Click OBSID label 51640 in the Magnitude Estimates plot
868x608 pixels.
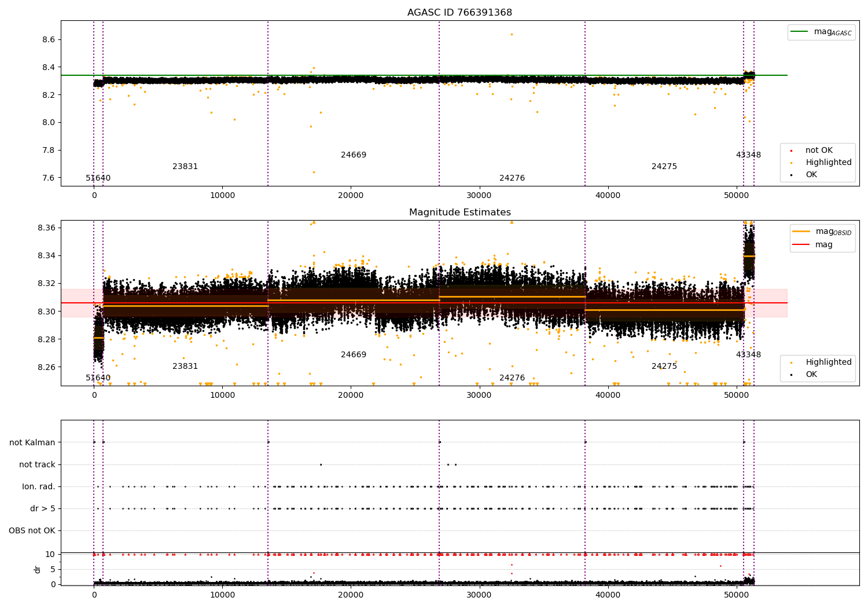[98, 378]
